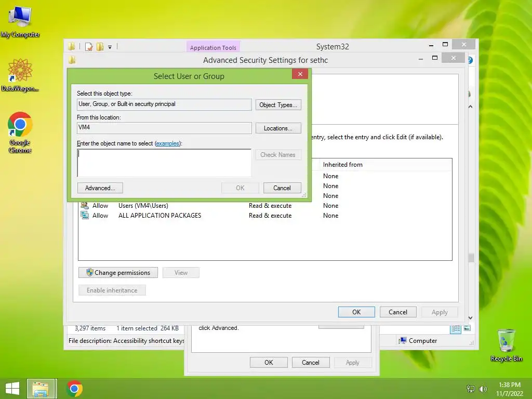Viewport: 532px width, 399px height.
Task: Click the Computer icon in the status bar
Action: pos(403,341)
